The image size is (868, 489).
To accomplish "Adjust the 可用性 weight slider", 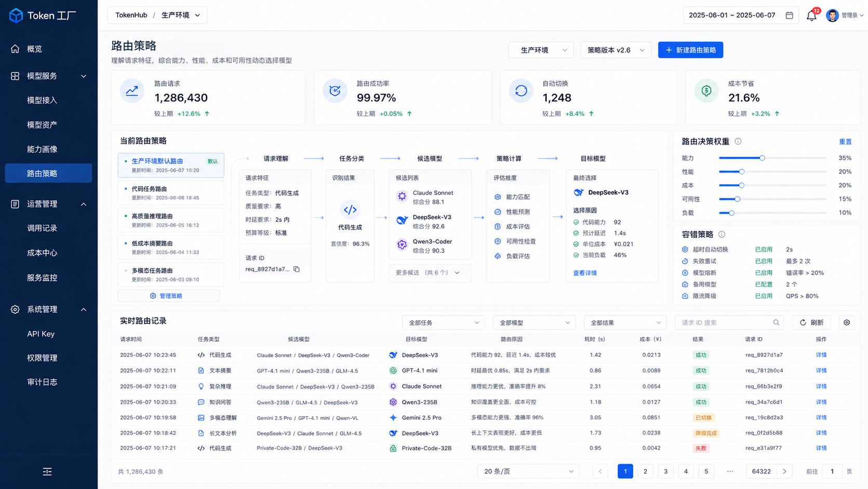I will tap(737, 199).
